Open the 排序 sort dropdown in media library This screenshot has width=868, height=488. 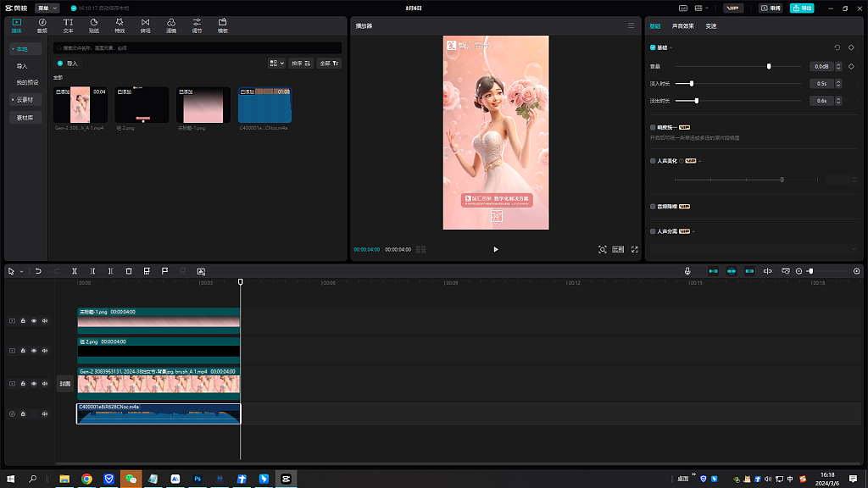pos(301,63)
